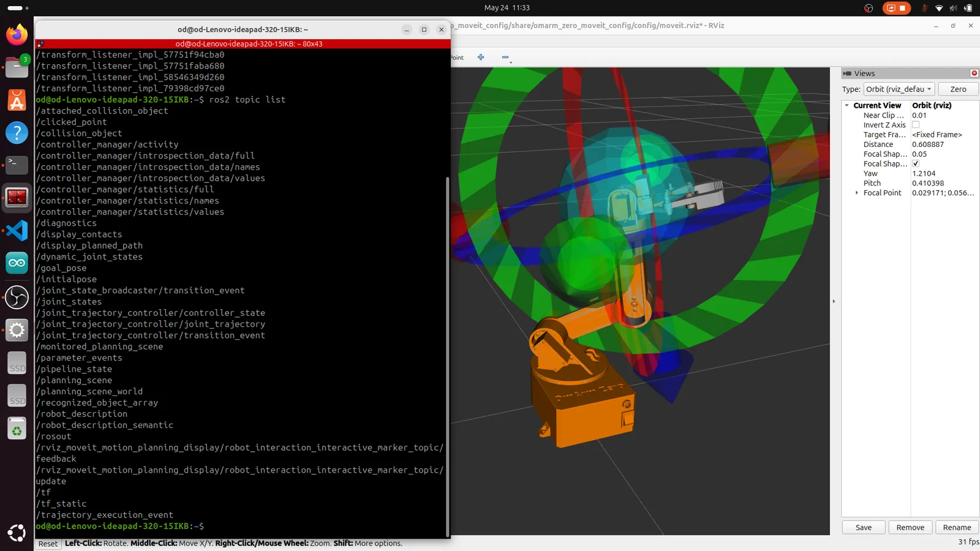Screen dimensions: 980x551
Task: Click the /trajectory_execution_event topic line
Action: click(104, 515)
